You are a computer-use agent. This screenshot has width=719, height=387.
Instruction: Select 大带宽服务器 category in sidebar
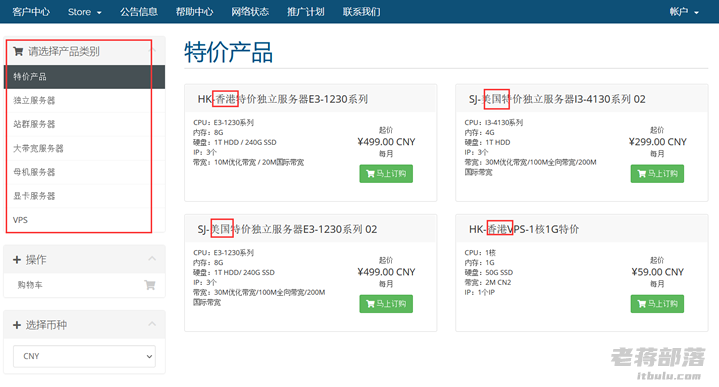click(84, 148)
